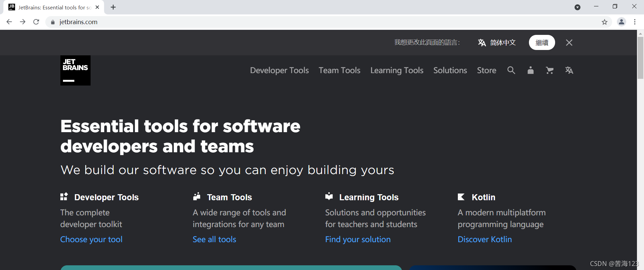Open the shopping cart icon
The image size is (644, 270).
(x=549, y=70)
